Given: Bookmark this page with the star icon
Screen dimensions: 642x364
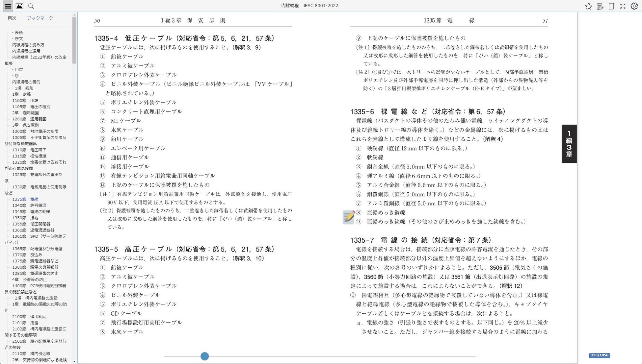Looking at the screenshot, I should click(589, 6).
